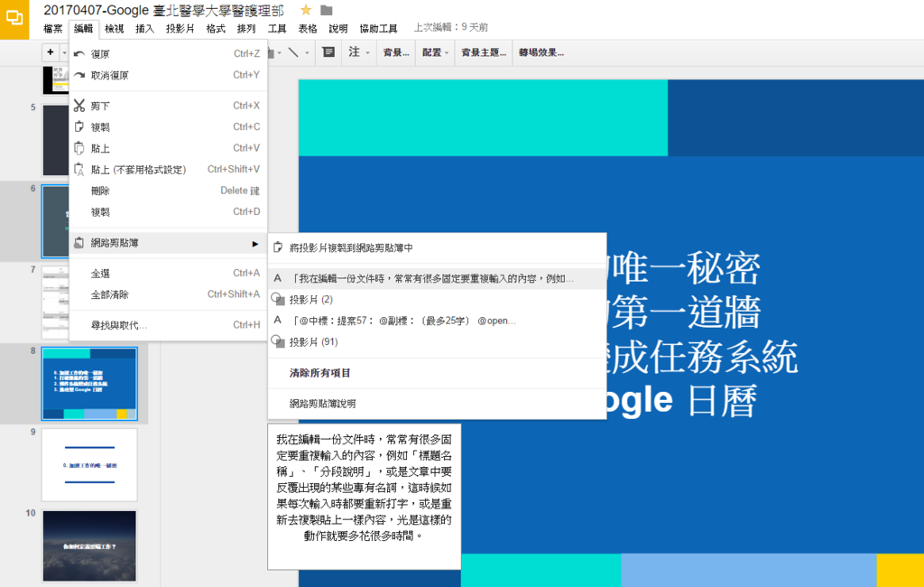Viewport: 924px width, 587px height.
Task: Select slide 5 thumbnail
Action: click(x=56, y=140)
